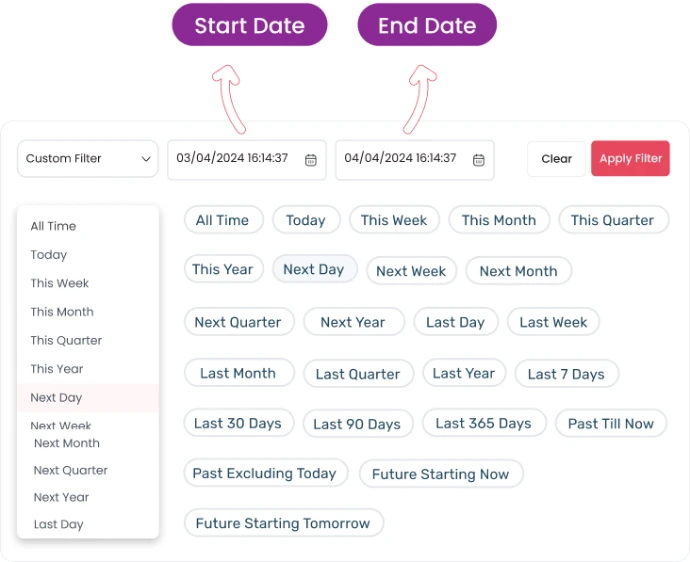
Task: Click the Past Excluding Today chip
Action: tap(264, 473)
